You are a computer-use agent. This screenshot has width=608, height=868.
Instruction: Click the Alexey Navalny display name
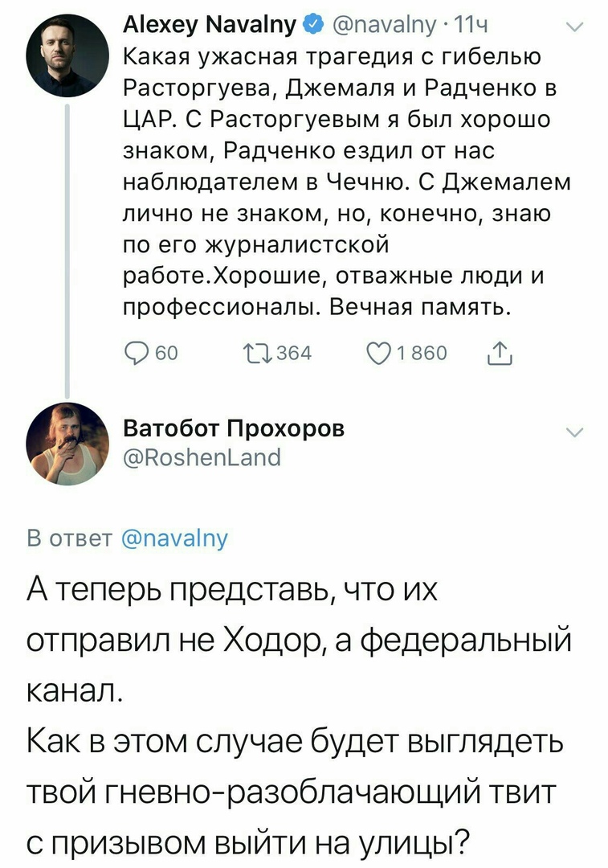(209, 27)
